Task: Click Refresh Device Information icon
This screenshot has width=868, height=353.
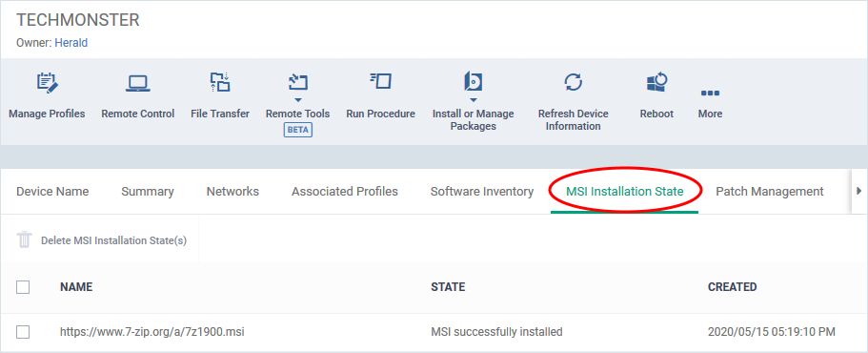Action: coord(573,82)
